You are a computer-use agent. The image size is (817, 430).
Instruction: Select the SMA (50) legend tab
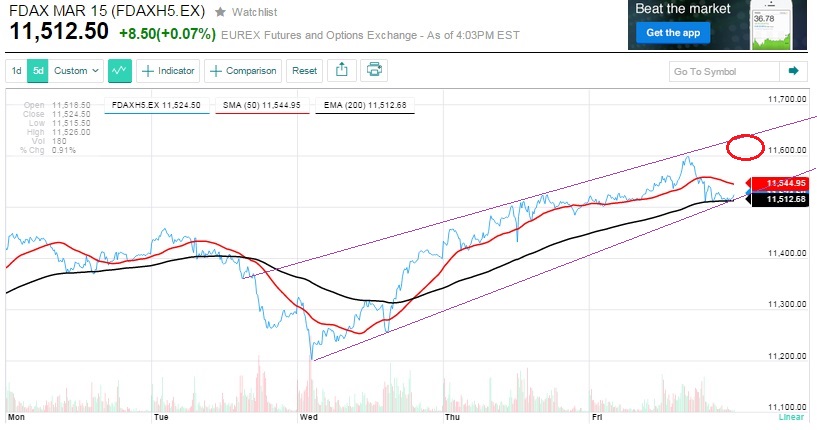[x=262, y=104]
